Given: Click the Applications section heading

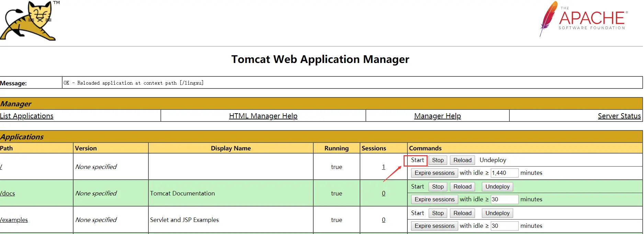Looking at the screenshot, I should 22,137.
